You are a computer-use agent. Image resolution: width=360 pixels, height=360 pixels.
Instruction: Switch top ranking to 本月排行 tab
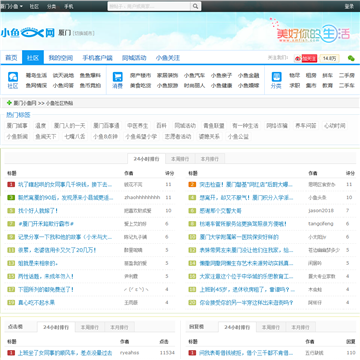pyautogui.click(x=210, y=159)
